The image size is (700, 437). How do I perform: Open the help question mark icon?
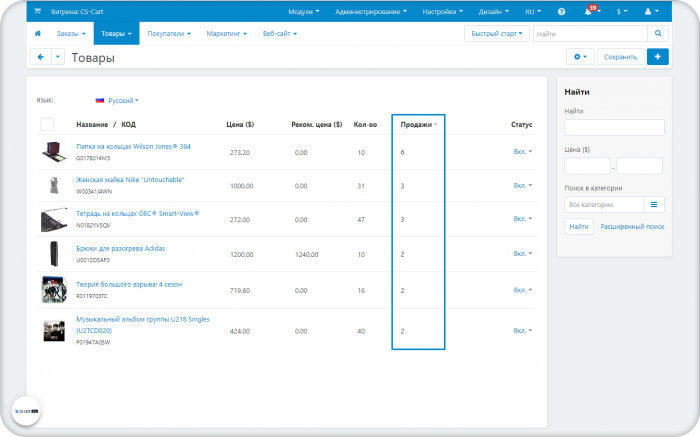coord(561,12)
